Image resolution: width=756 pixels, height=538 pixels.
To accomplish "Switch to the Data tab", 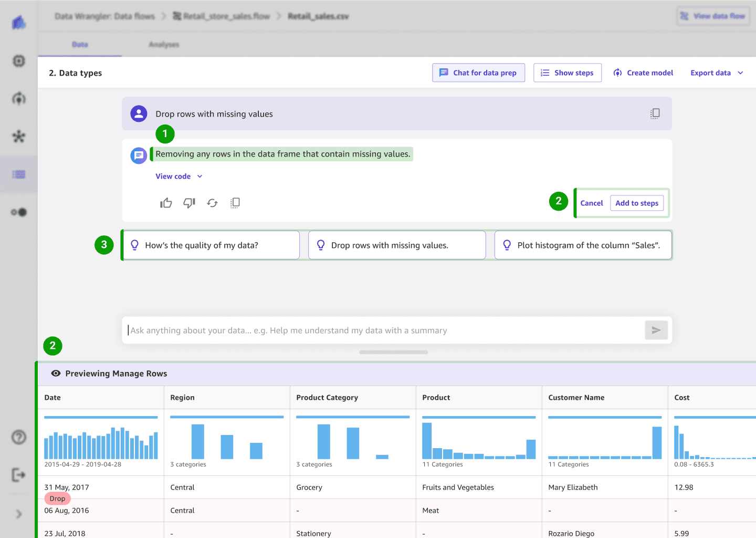I will 80,45.
